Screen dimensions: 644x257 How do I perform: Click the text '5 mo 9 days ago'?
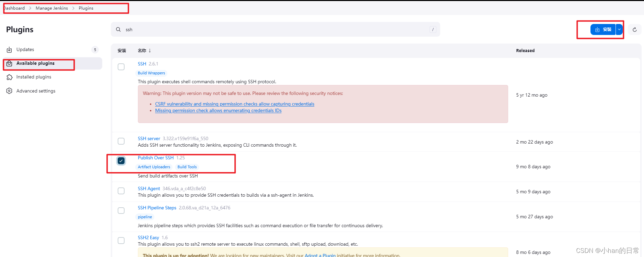(533, 192)
